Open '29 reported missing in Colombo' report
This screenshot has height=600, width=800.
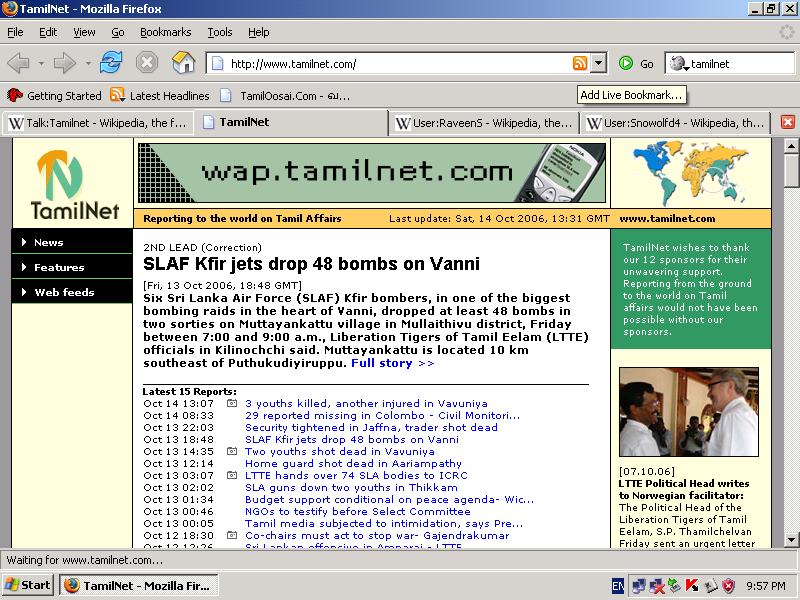tap(383, 416)
